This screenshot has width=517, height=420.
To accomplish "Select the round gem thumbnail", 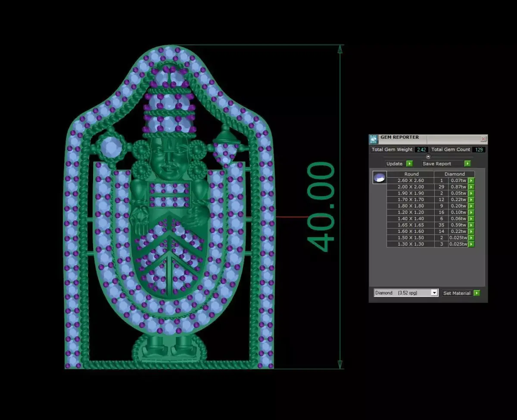I will click(x=380, y=177).
